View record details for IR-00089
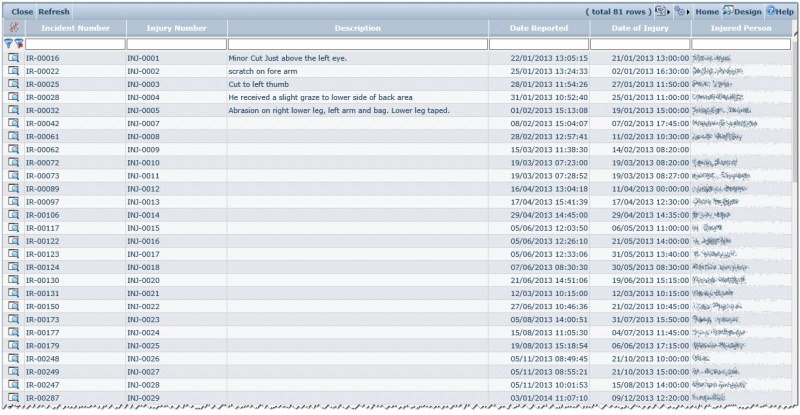 13,188
